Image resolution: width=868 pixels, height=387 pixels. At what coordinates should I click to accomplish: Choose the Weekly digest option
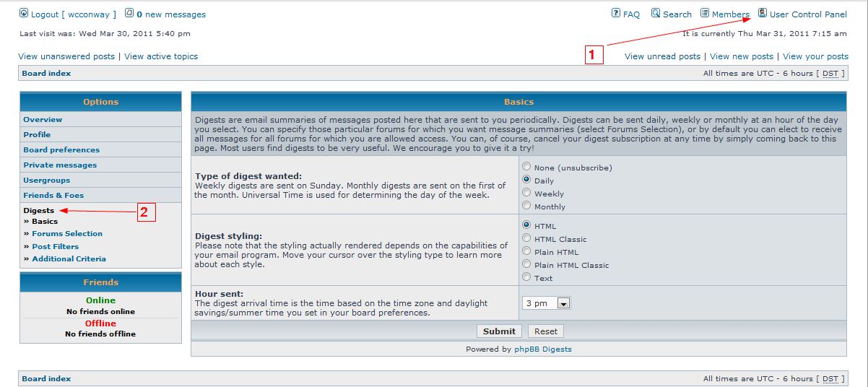pos(526,193)
